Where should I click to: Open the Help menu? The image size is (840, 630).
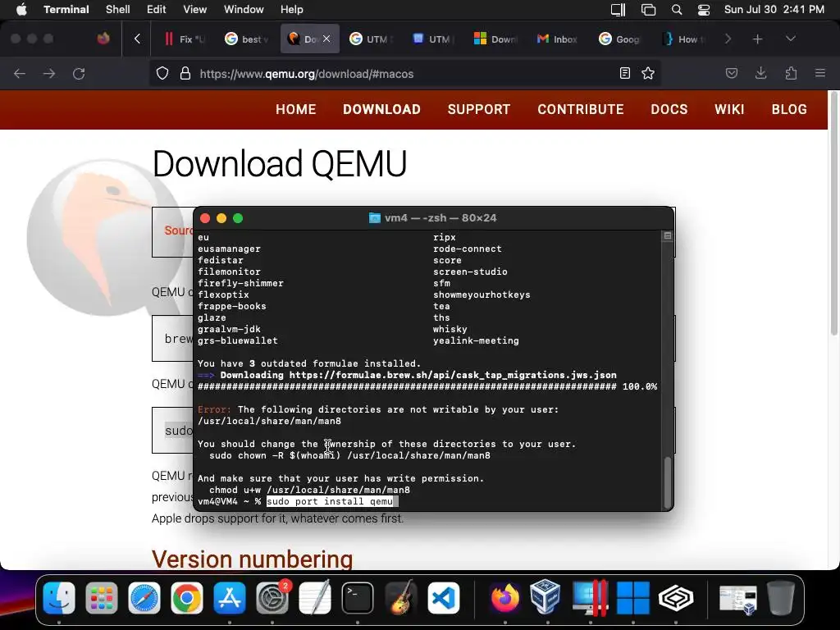(291, 10)
